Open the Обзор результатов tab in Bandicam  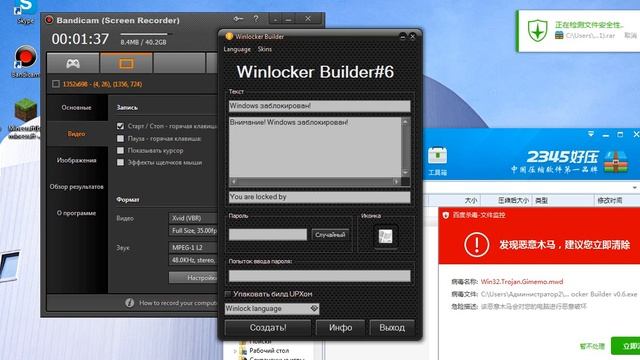point(77,187)
